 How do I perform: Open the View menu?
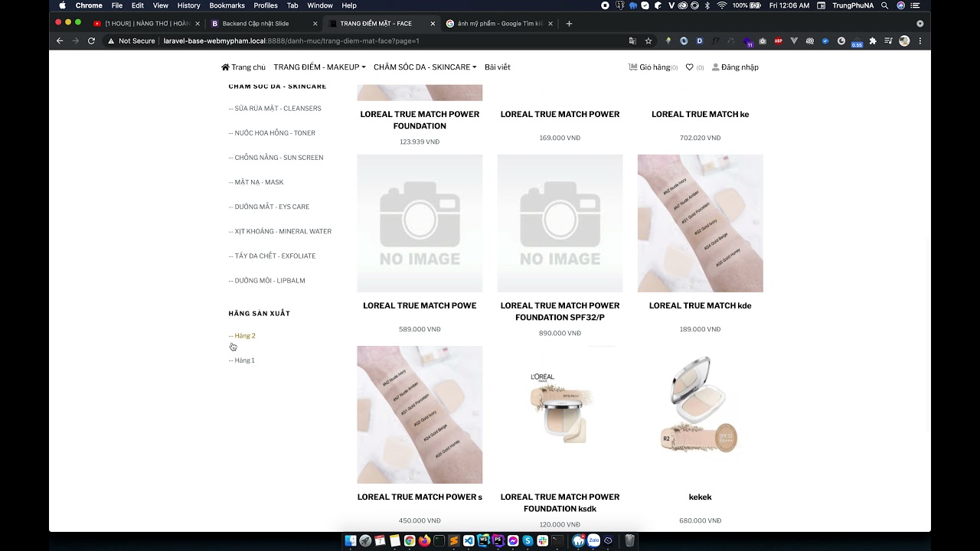(160, 5)
